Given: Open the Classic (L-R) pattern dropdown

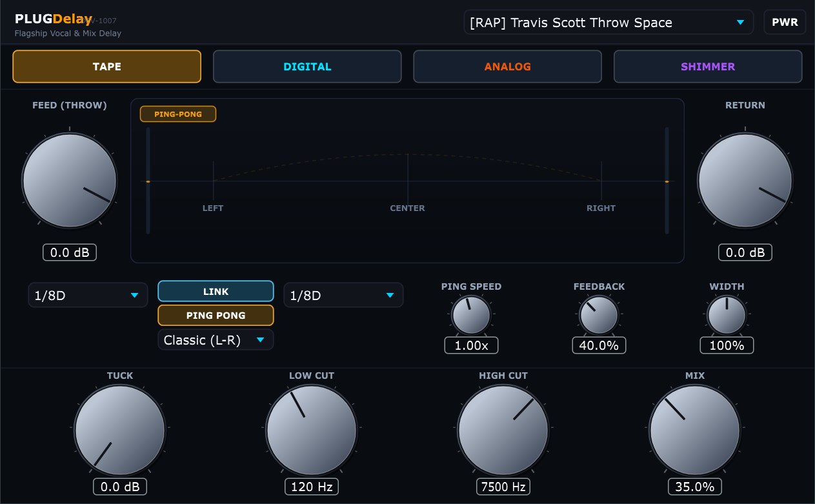Looking at the screenshot, I should pyautogui.click(x=216, y=340).
